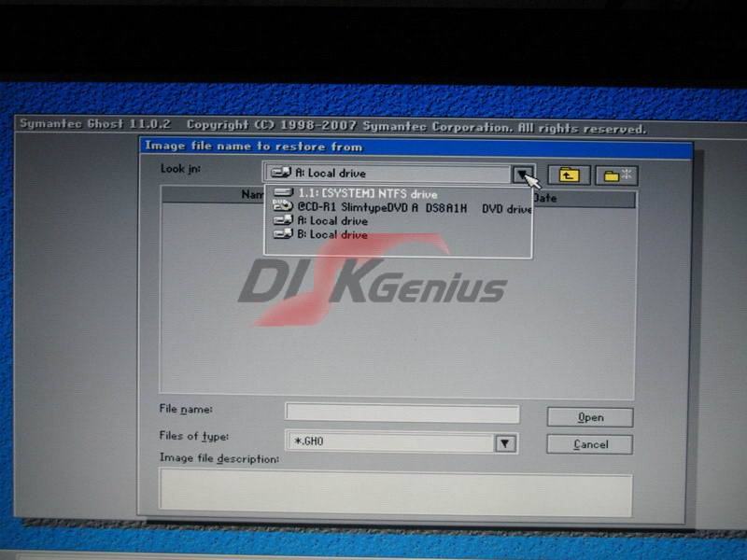Open the Look in drive dropdown arrow
Viewport: 747px width, 560px height.
coord(523,175)
